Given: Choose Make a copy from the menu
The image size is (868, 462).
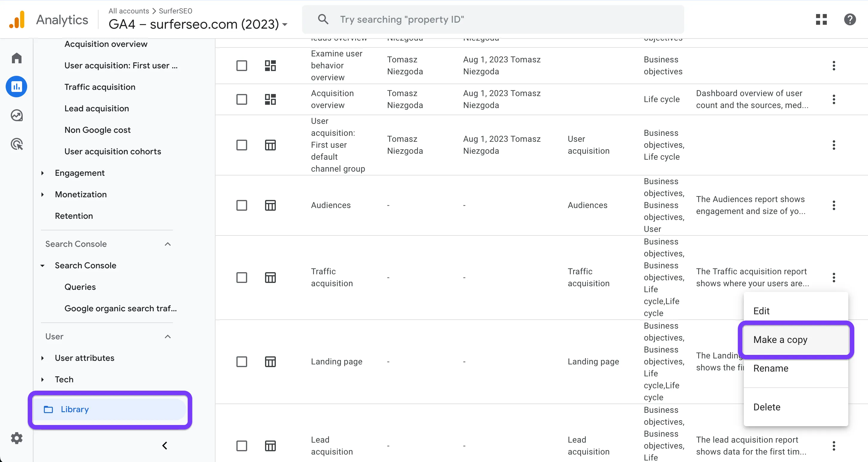Looking at the screenshot, I should coord(780,340).
